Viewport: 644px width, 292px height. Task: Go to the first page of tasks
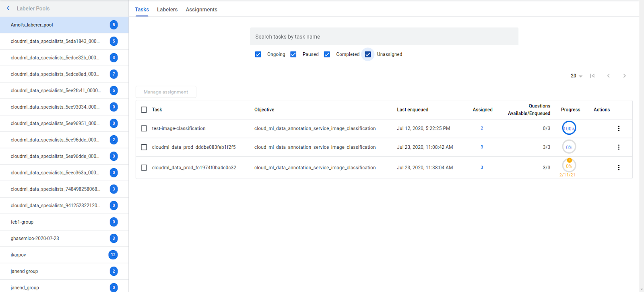tap(592, 76)
